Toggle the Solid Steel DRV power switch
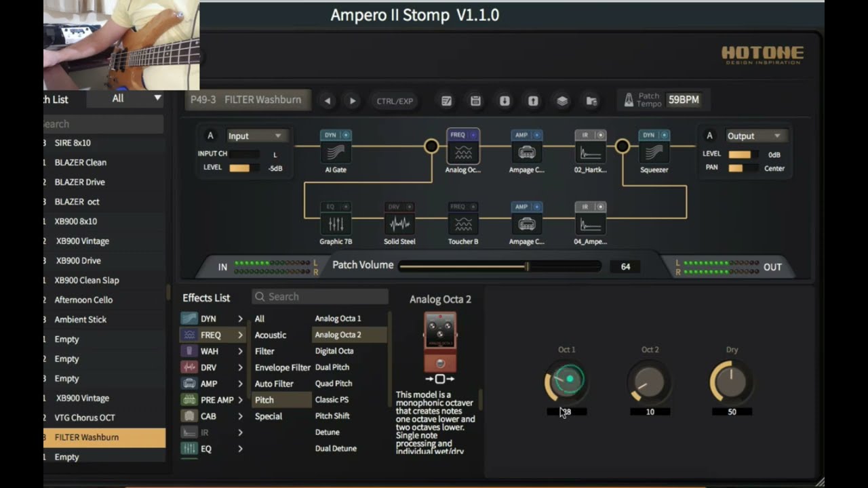 410,207
